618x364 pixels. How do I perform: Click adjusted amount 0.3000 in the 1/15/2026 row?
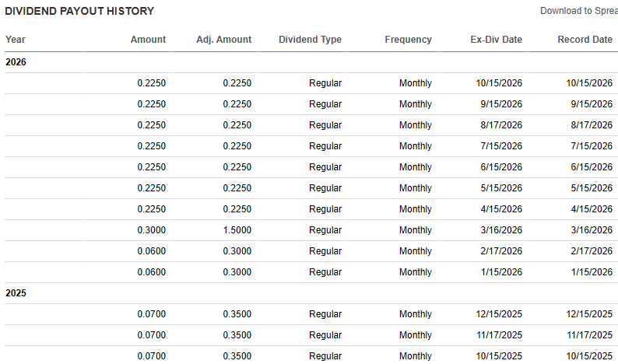(237, 272)
